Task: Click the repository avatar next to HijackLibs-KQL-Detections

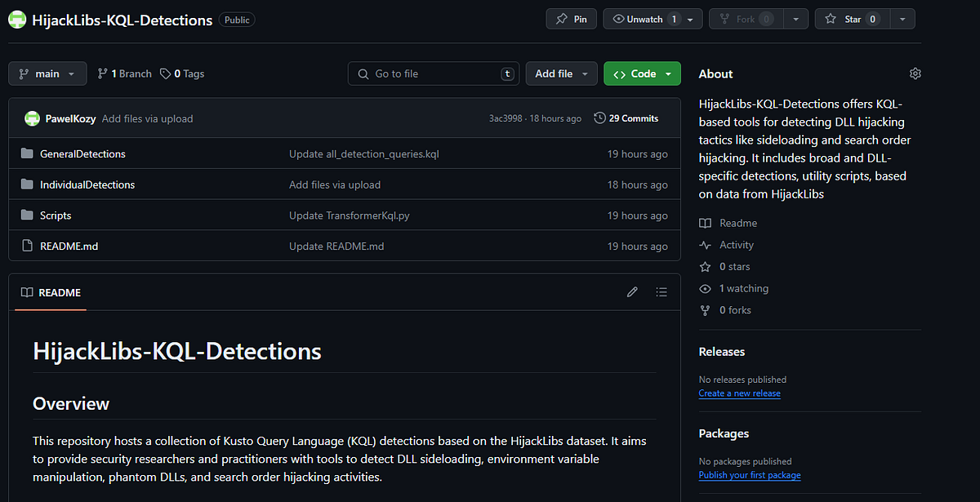Action: click(x=16, y=19)
